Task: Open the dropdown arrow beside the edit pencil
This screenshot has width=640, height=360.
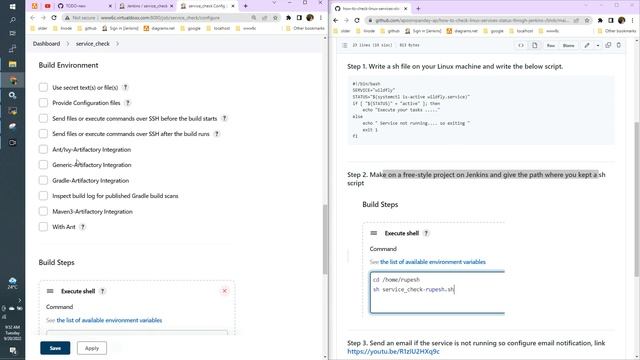Action: 598,45
